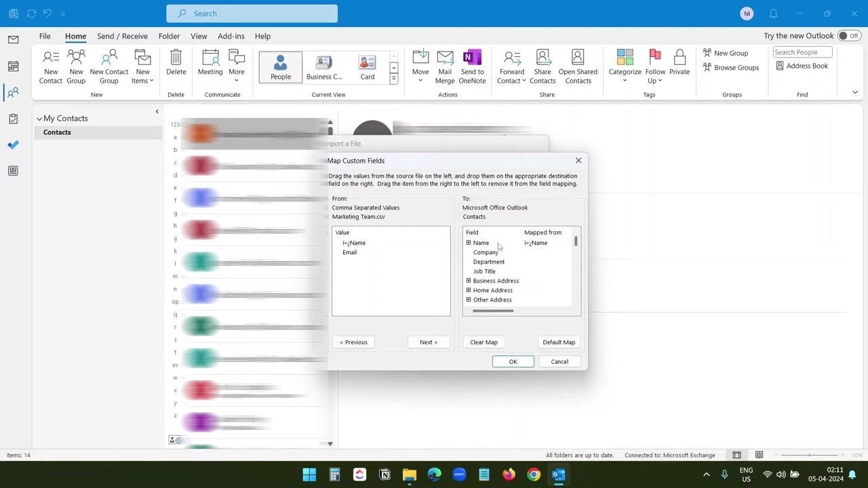This screenshot has height=488, width=868.
Task: Collapse the folder pane arrow
Action: [157, 112]
